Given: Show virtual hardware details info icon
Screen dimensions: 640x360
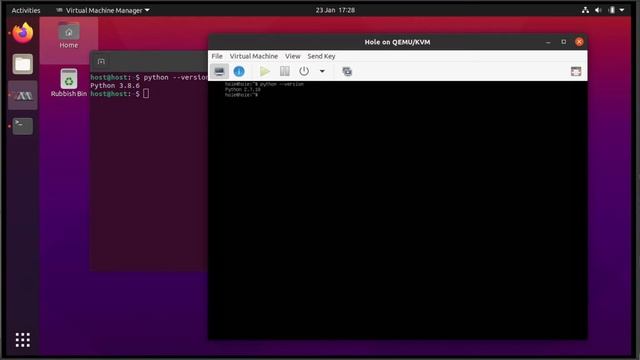Looking at the screenshot, I should [239, 71].
